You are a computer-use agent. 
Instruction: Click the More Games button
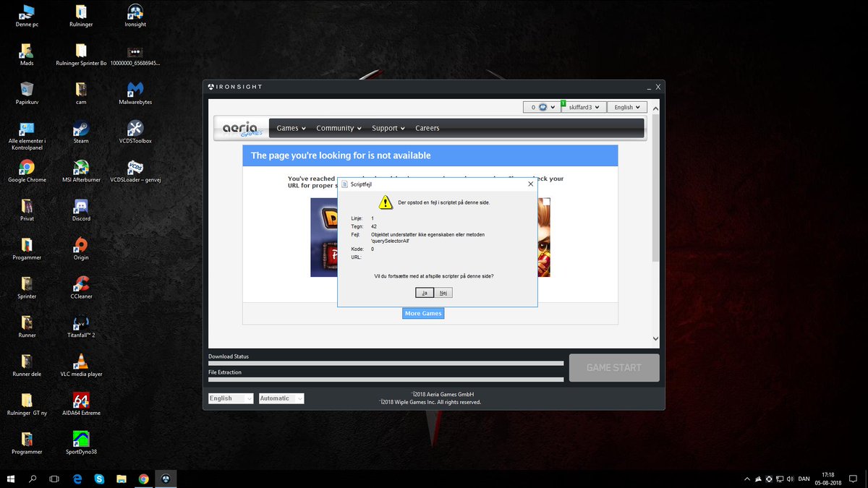point(423,313)
